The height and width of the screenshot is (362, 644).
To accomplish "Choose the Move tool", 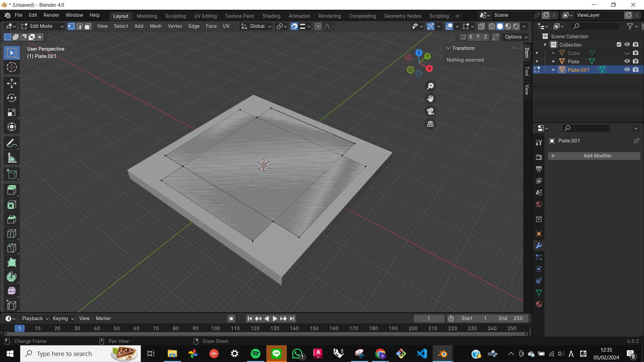I will 12,83.
